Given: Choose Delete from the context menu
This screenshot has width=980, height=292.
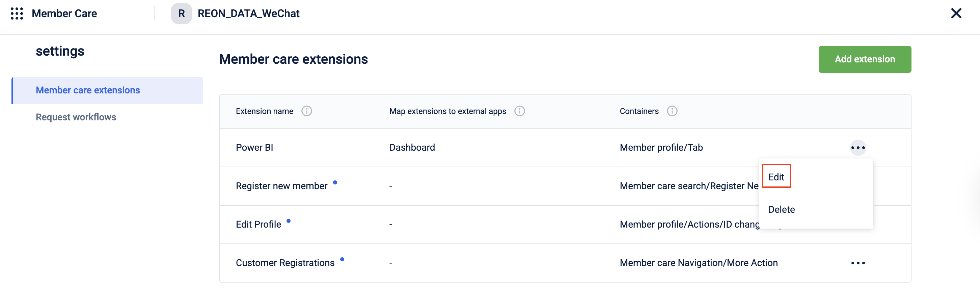Looking at the screenshot, I should click(x=782, y=209).
